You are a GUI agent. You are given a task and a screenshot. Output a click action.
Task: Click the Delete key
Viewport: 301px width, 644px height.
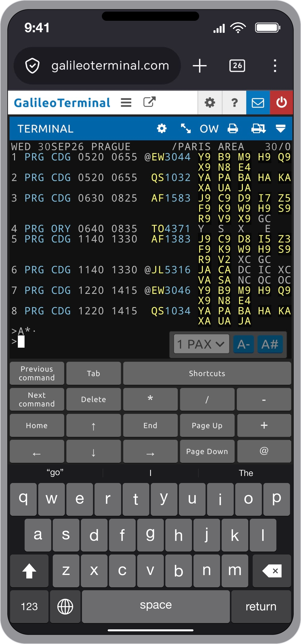(x=93, y=399)
